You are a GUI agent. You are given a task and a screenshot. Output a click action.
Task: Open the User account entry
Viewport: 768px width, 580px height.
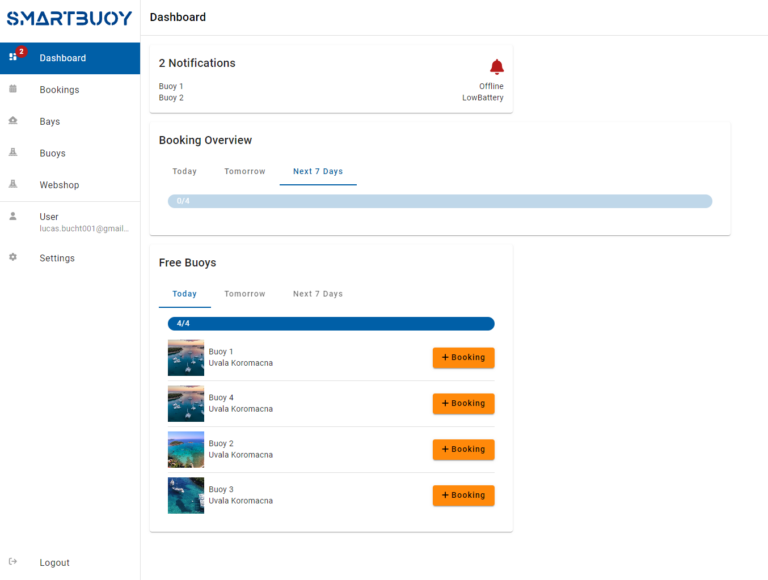coord(70,222)
